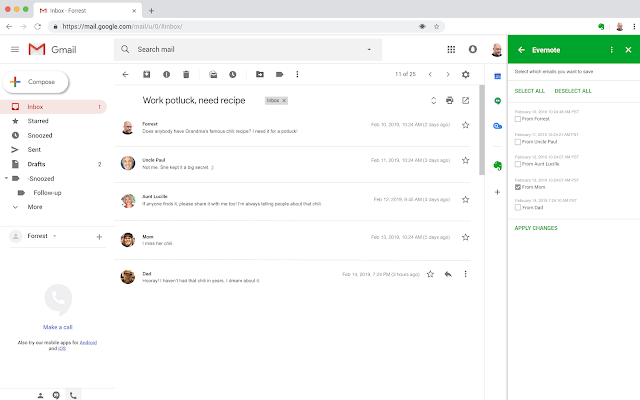
Task: Go to older conversation arrow
Action: [448, 74]
